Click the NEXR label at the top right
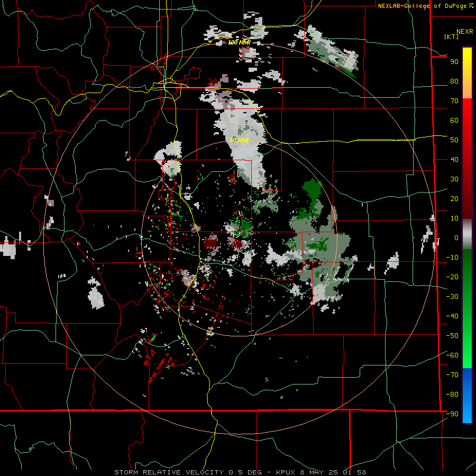476x476 pixels. coord(465,32)
